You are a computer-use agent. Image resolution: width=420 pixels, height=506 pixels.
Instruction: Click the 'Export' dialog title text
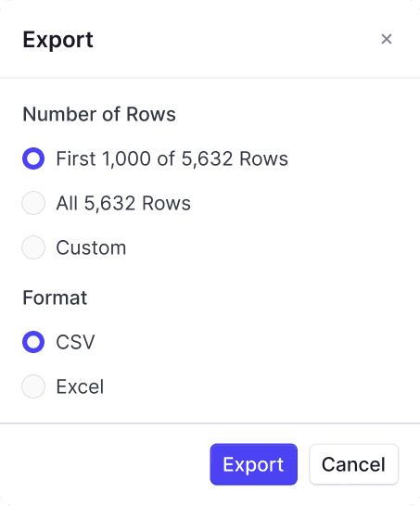pyautogui.click(x=57, y=40)
